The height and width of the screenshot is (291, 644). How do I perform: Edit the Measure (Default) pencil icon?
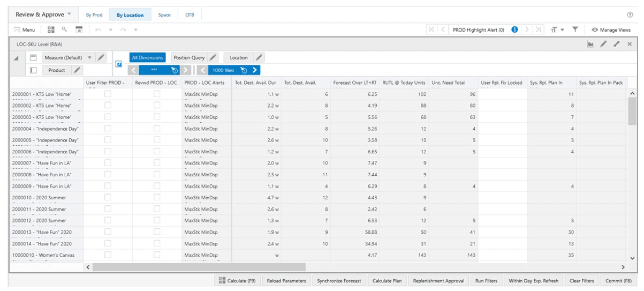102,57
